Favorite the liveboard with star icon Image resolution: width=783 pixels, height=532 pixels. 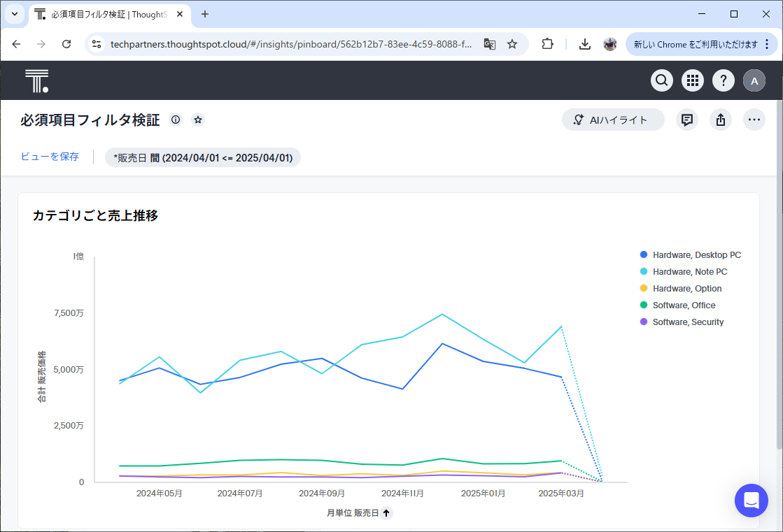click(x=198, y=120)
